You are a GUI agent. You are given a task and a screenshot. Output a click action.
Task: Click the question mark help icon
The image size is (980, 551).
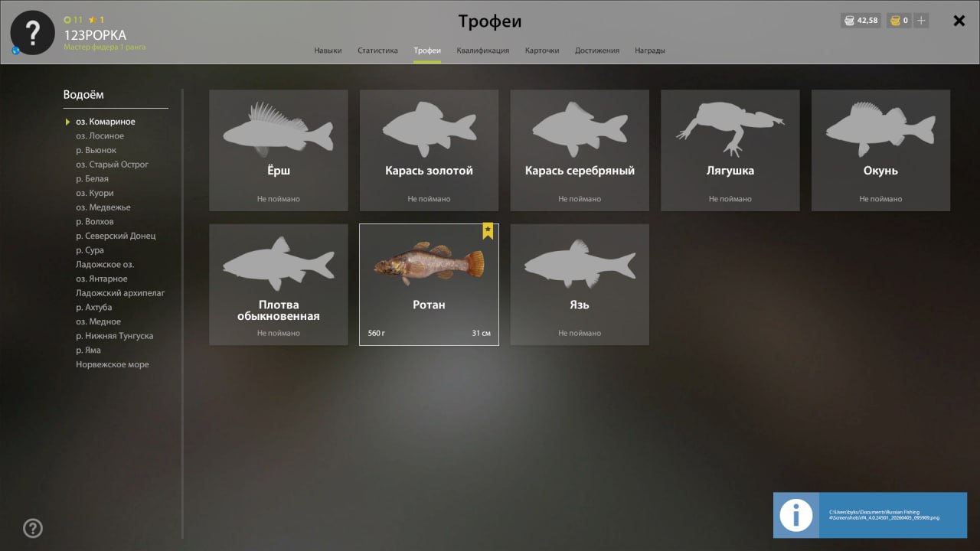[x=33, y=528]
